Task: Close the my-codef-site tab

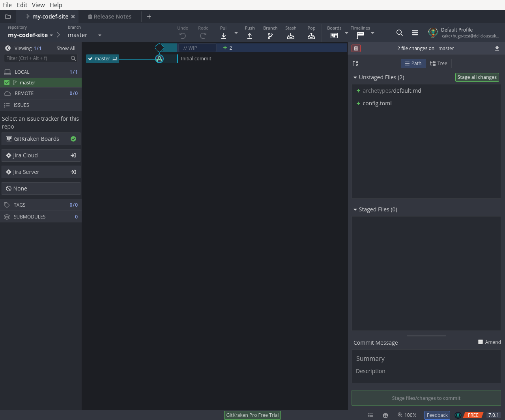Action: tap(73, 17)
